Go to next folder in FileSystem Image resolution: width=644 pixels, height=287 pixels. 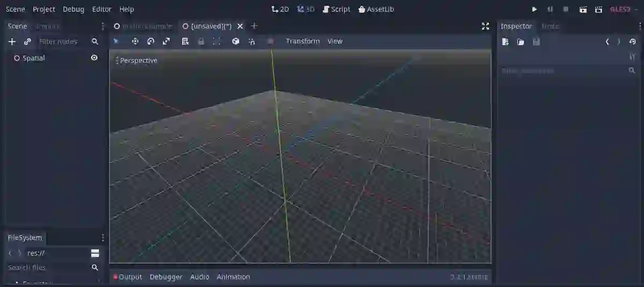(x=20, y=253)
